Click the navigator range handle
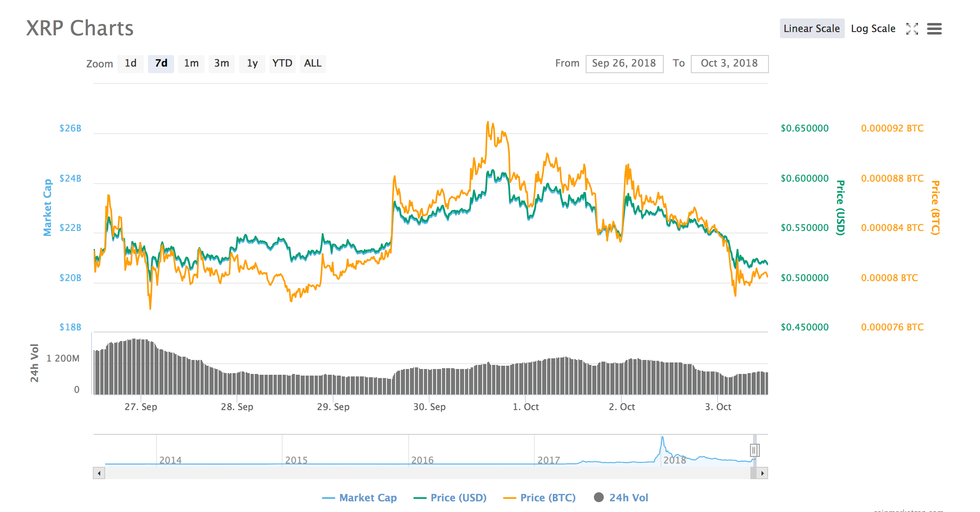980x512 pixels. tap(755, 450)
